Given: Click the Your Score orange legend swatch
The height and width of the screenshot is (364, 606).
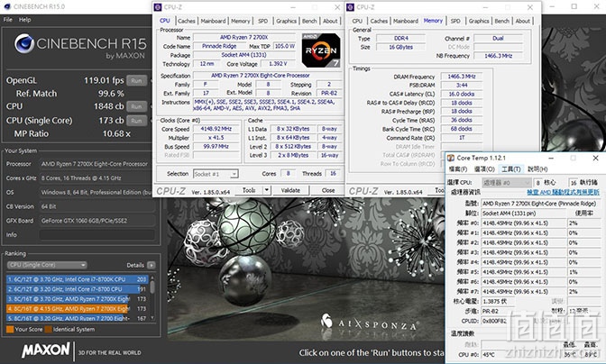Looking at the screenshot, I should [10, 329].
